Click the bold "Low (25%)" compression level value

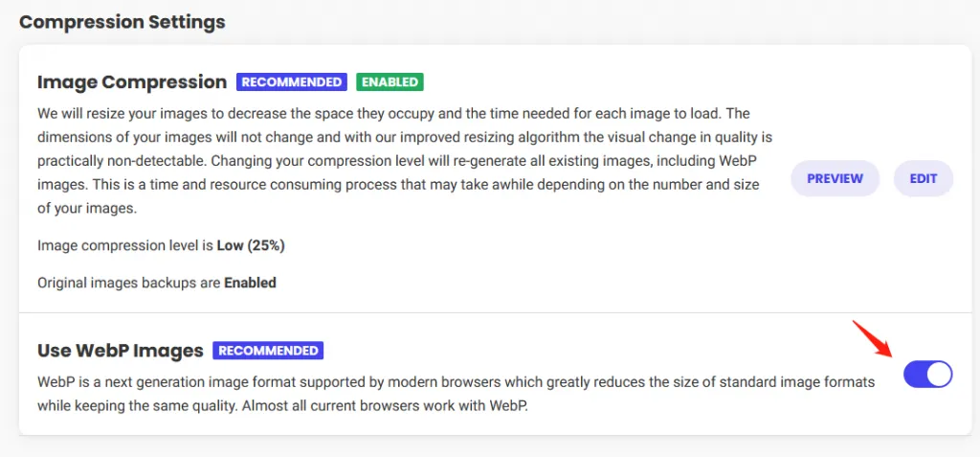(x=251, y=245)
